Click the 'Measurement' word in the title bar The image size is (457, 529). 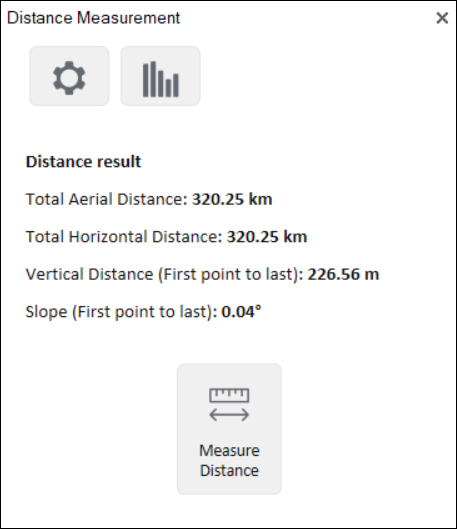[128, 18]
